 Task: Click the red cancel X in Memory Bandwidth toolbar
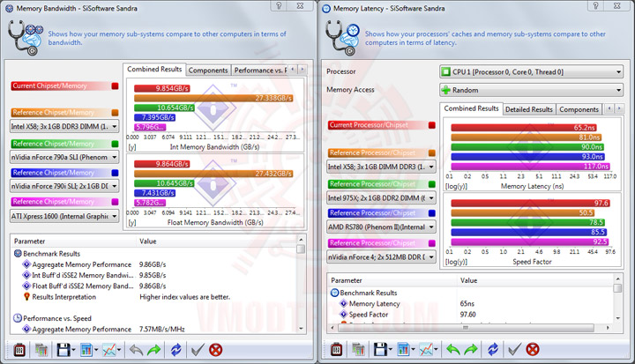(215, 349)
